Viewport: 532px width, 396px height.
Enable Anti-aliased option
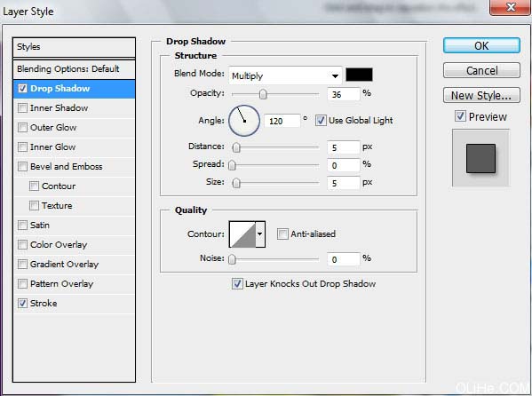click(x=282, y=234)
